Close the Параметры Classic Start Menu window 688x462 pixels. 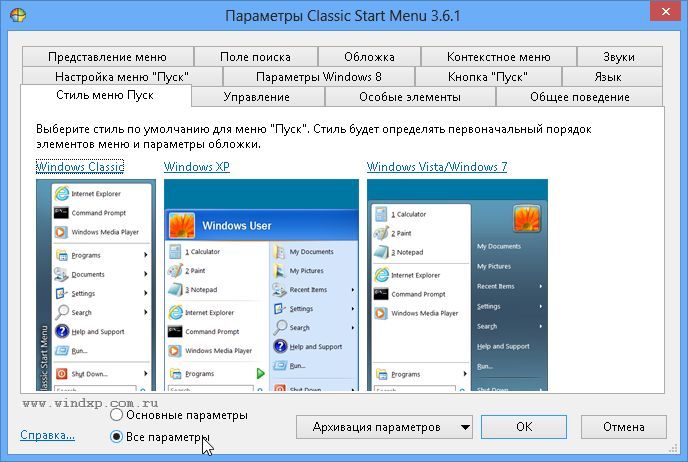(x=666, y=11)
